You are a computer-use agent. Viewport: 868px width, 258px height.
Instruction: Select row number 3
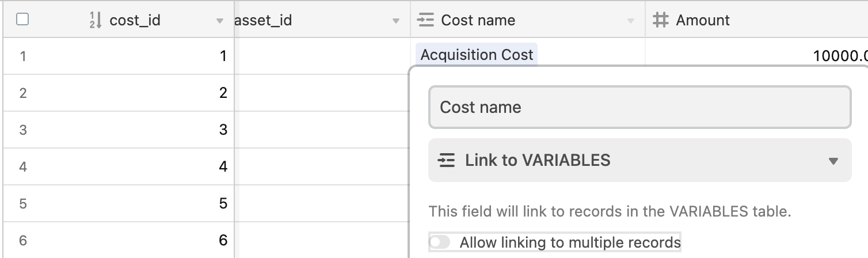23,130
